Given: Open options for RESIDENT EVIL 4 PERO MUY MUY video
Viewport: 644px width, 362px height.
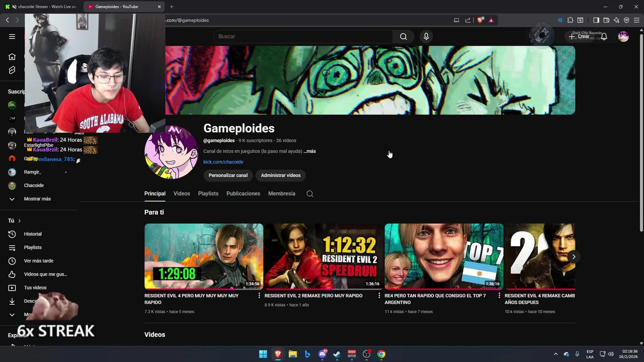Looking at the screenshot, I should tap(259, 296).
